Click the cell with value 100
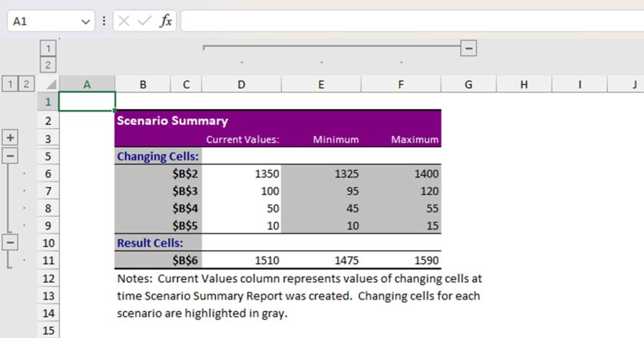Image resolution: width=644 pixels, height=338 pixels. (241, 191)
